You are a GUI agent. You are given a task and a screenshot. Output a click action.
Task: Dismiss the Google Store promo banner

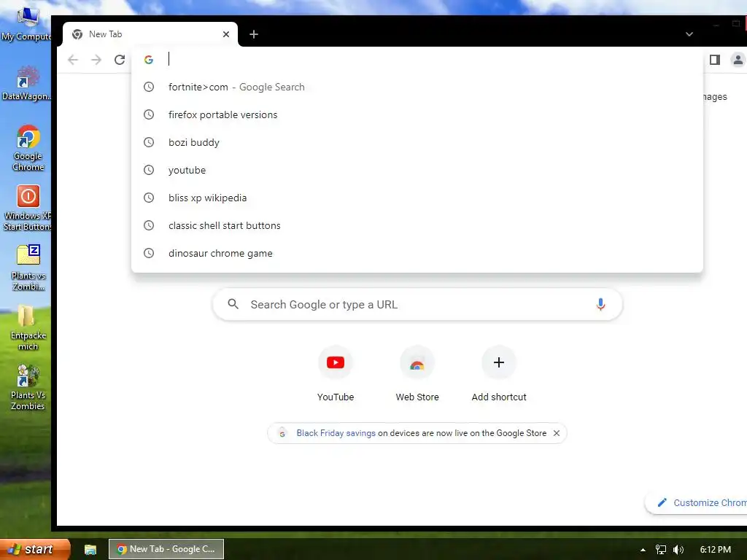pos(557,433)
